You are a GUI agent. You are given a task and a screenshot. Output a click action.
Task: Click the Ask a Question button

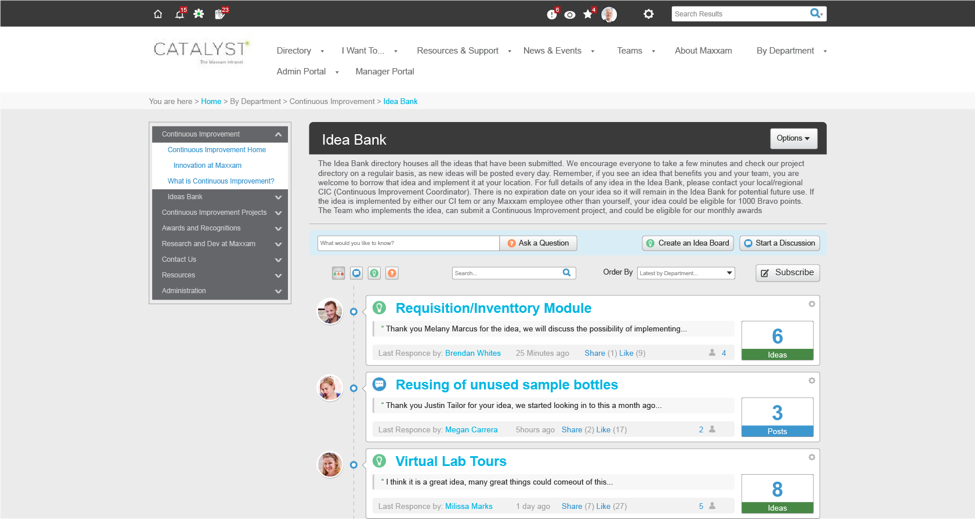pos(538,243)
